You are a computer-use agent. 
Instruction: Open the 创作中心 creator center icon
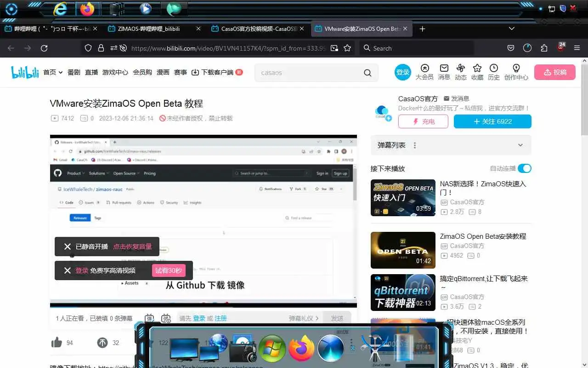[x=516, y=72]
